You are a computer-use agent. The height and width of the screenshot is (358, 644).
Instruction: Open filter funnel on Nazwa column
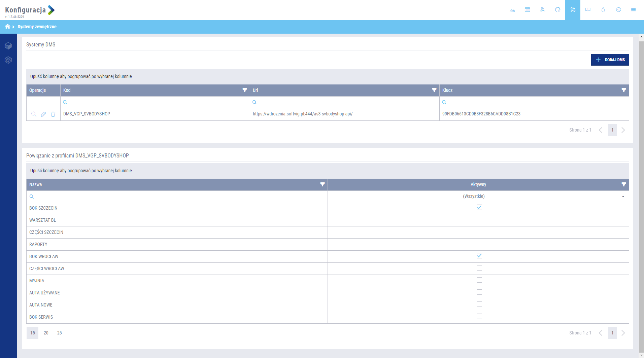(322, 184)
